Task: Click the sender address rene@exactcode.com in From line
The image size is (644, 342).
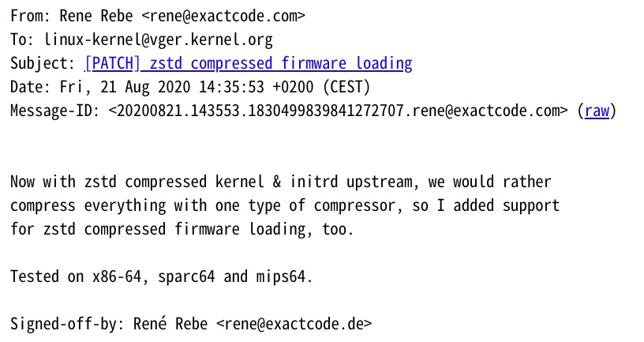Action: tap(223, 16)
